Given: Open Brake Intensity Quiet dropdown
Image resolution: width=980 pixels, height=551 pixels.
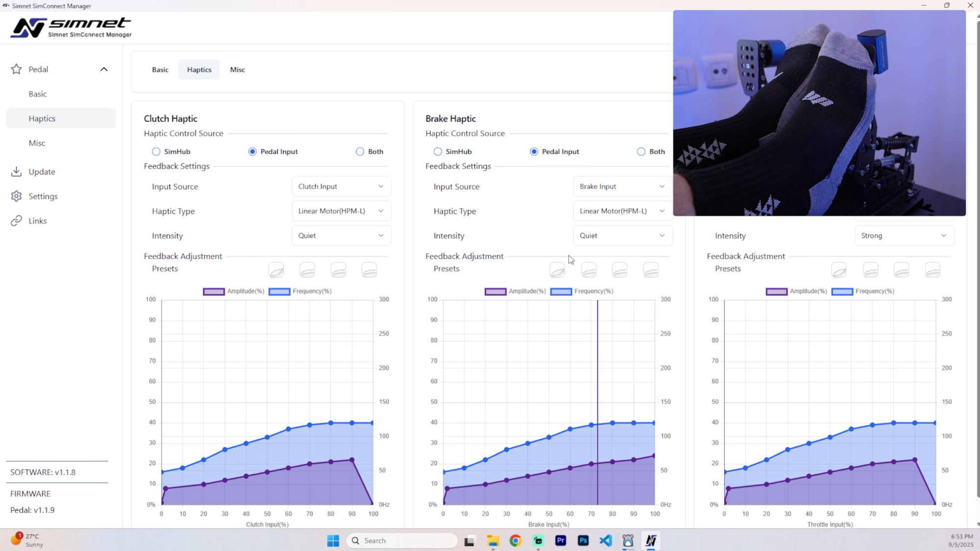Looking at the screenshot, I should click(623, 236).
